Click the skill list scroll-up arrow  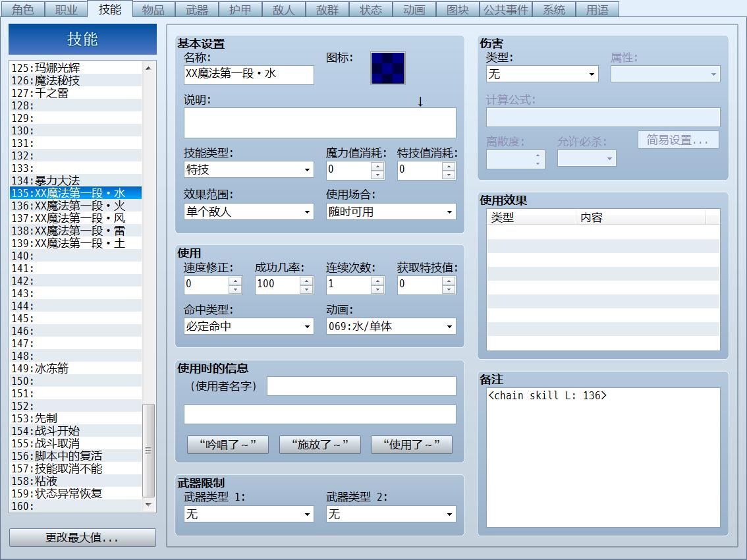149,68
